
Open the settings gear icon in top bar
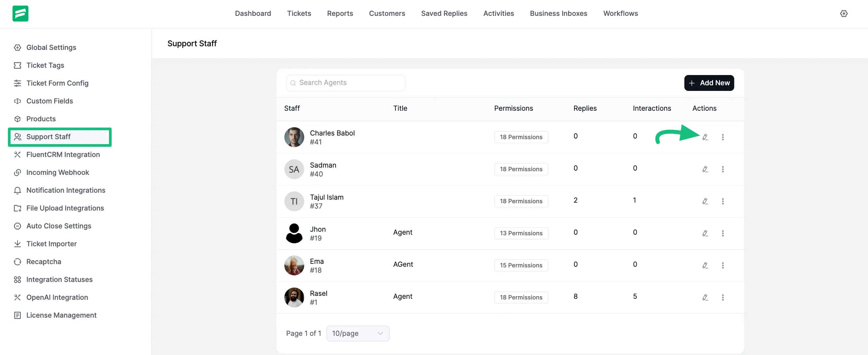coord(844,14)
